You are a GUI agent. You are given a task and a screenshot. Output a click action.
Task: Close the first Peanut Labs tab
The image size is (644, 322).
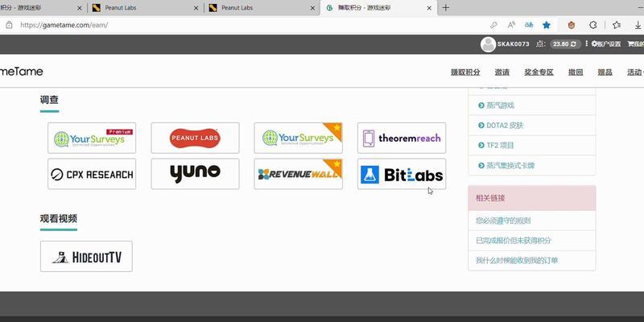[196, 8]
